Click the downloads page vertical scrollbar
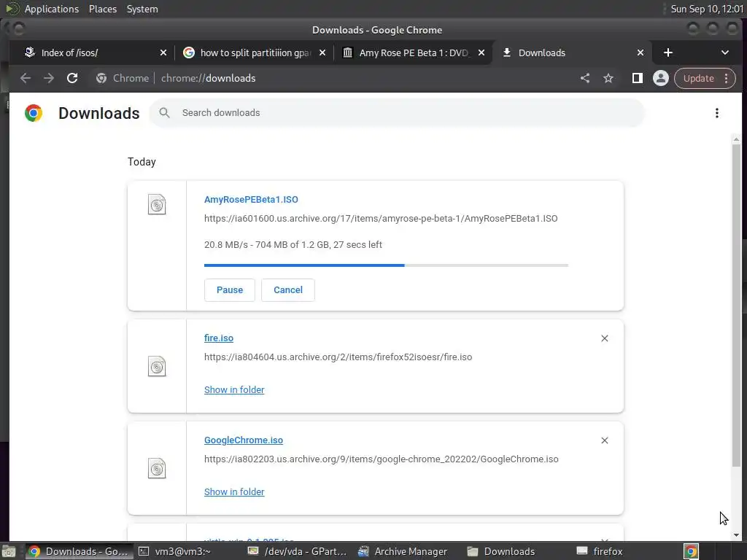The height and width of the screenshot is (560, 747). coord(736,305)
